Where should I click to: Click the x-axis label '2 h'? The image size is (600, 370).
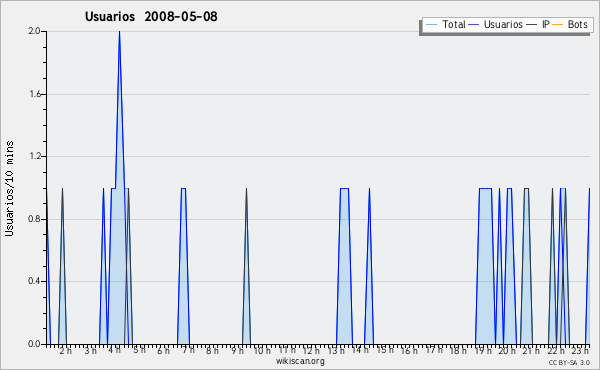(65, 350)
